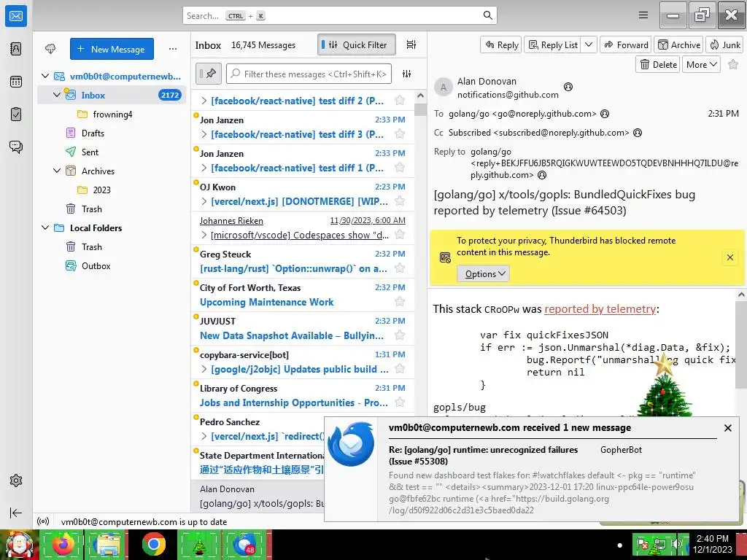This screenshot has width=747, height=560.
Task: Star the open Alan Donovan message
Action: click(733, 64)
